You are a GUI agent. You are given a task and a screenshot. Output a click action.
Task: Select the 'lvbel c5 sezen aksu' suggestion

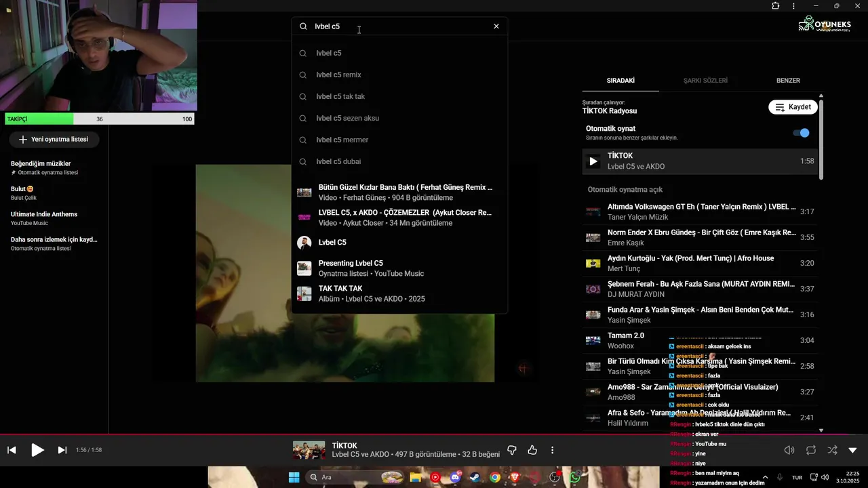[x=399, y=118]
